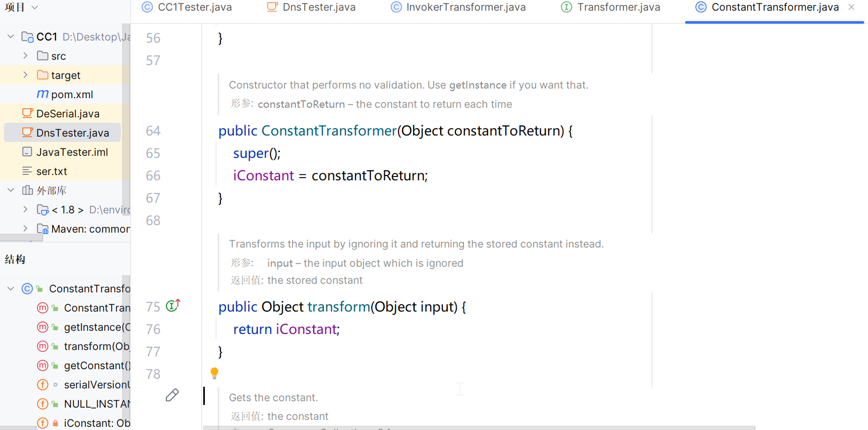Select getConstant() in the structure panel
Viewport: 868px width, 430px height.
(x=97, y=365)
